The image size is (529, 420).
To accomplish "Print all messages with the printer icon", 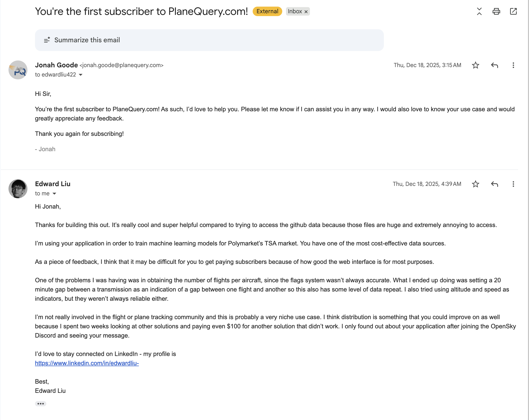I will point(496,12).
